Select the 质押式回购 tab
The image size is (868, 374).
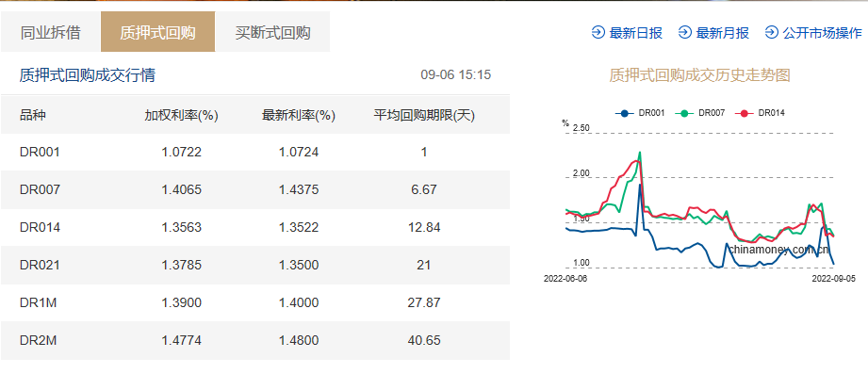point(157,32)
